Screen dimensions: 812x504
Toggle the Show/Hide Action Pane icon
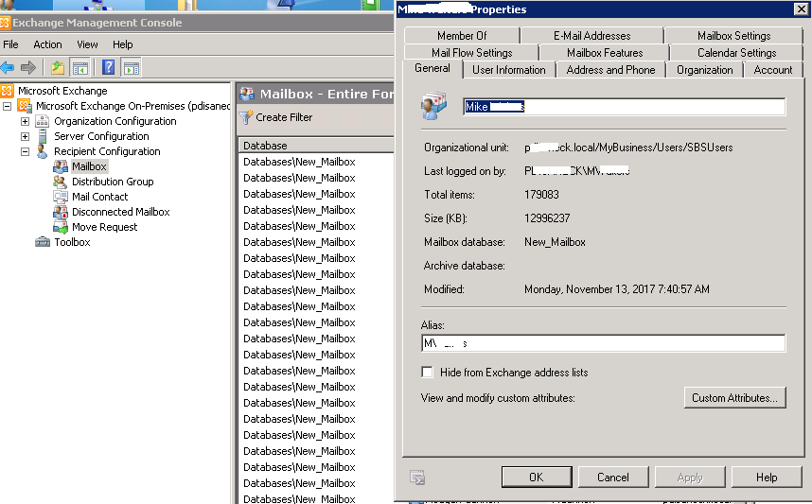point(131,67)
